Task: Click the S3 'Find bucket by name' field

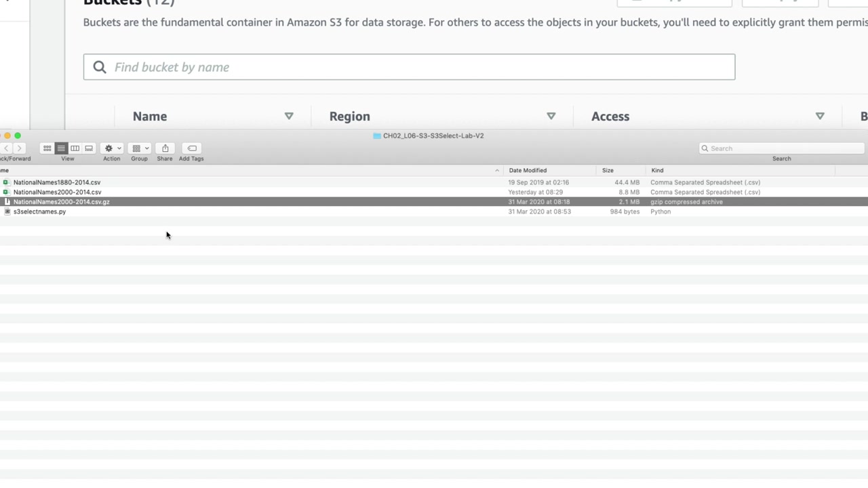Action: [x=409, y=67]
